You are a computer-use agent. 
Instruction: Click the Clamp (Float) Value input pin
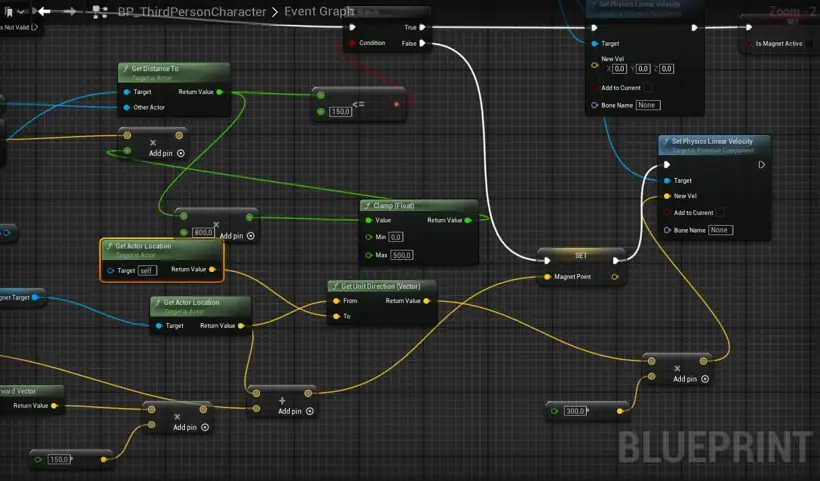tap(369, 221)
